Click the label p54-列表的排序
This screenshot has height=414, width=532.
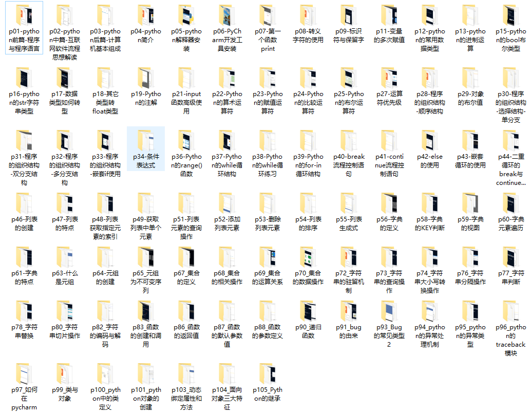[x=308, y=223]
